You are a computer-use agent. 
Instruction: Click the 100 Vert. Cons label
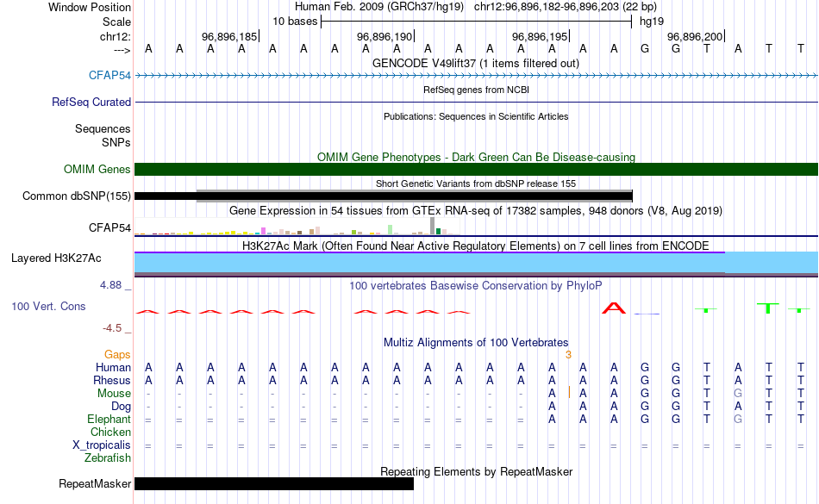point(48,306)
